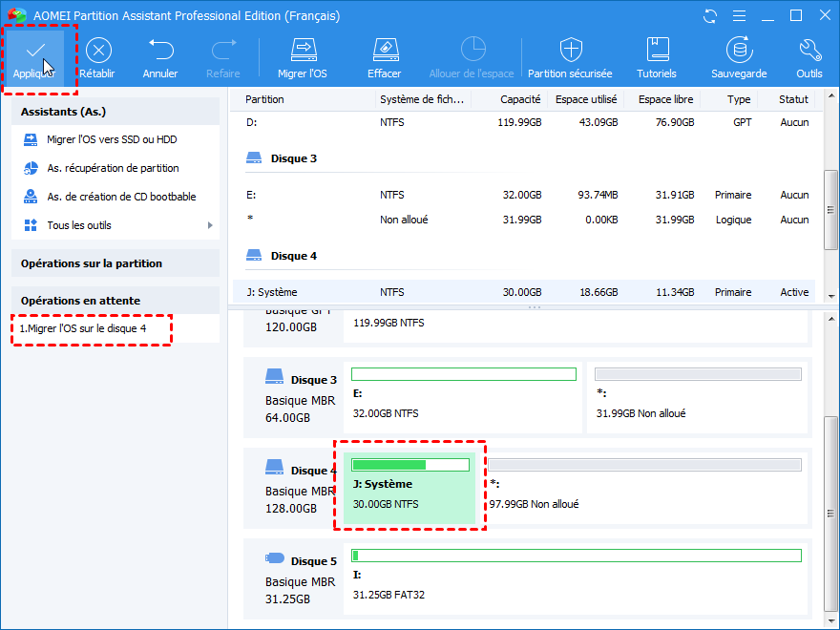Click the CD bootable sidebar icon
Image resolution: width=840 pixels, height=630 pixels.
(x=31, y=197)
